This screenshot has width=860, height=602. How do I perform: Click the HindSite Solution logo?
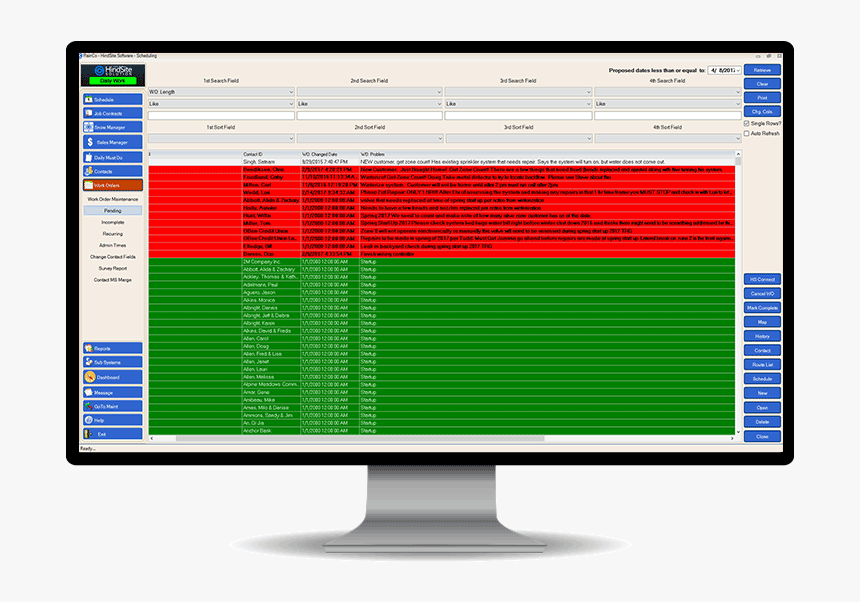(x=113, y=71)
